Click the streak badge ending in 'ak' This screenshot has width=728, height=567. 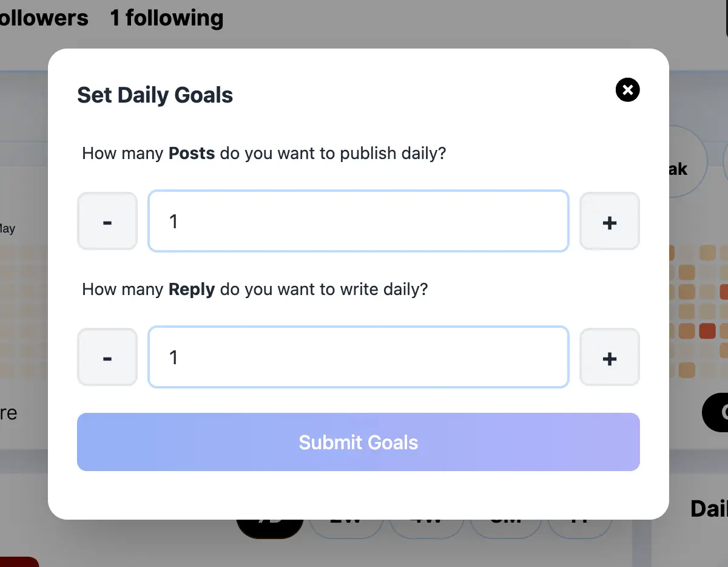[687, 163]
